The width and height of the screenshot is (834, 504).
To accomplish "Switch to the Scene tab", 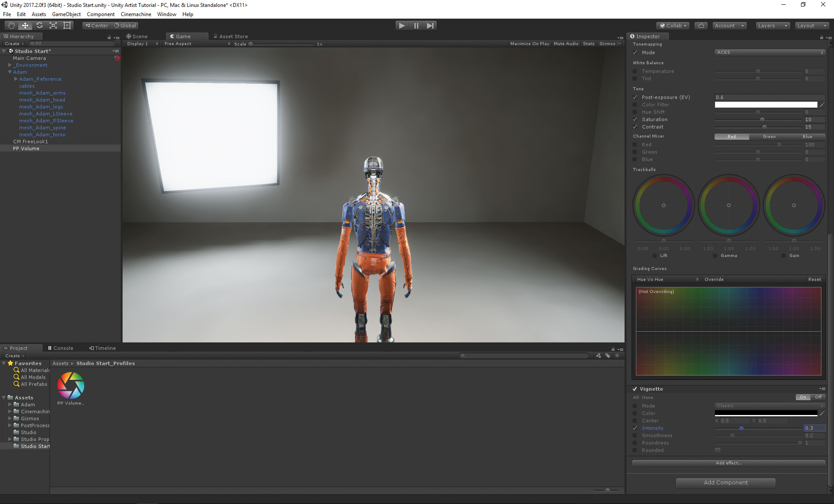I will tap(137, 36).
